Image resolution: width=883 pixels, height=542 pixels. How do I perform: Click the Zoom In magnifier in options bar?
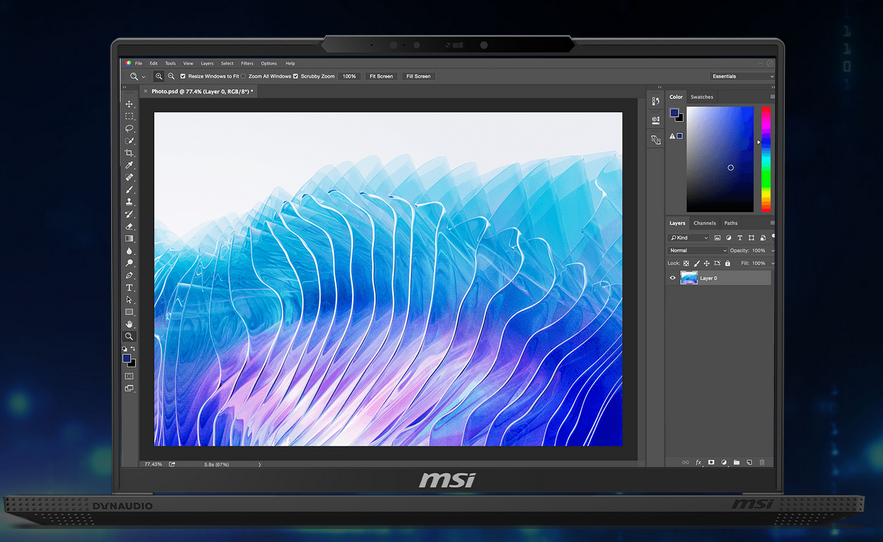click(159, 76)
